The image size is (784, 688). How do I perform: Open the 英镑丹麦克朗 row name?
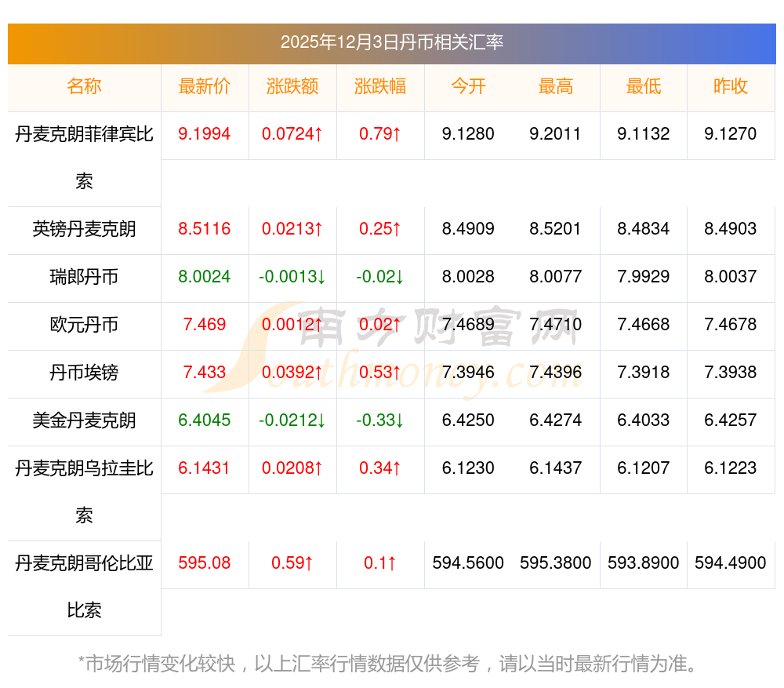click(84, 229)
